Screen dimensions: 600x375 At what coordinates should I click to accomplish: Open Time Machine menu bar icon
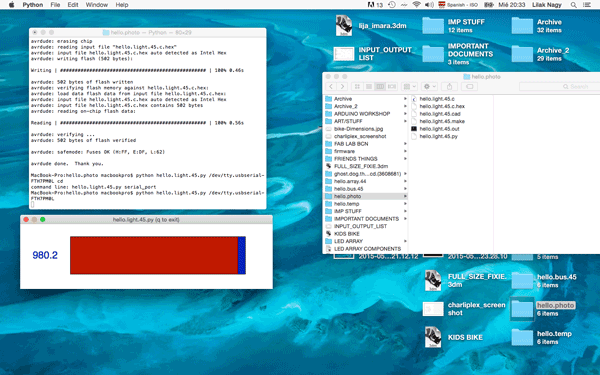[x=391, y=5]
